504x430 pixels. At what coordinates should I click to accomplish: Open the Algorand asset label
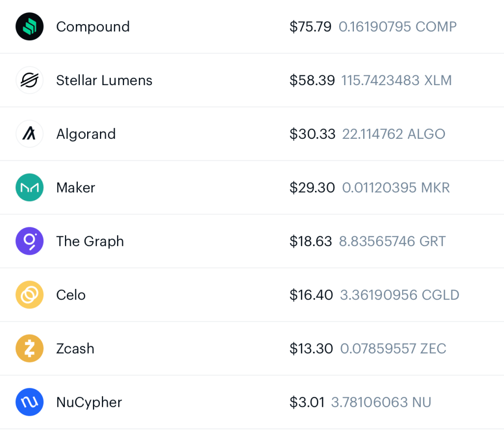coord(86,134)
